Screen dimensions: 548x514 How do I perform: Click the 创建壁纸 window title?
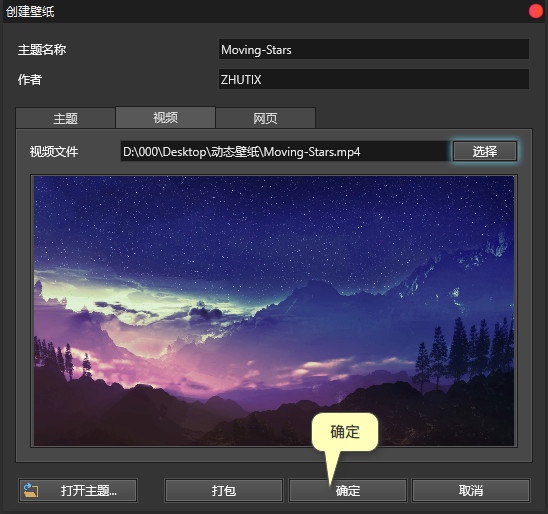30,12
